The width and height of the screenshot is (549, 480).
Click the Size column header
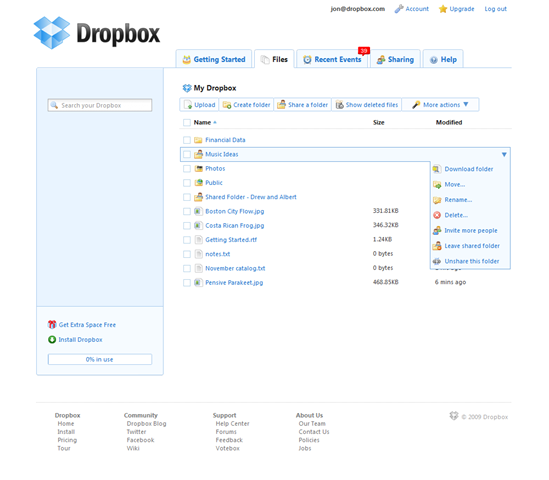(378, 122)
